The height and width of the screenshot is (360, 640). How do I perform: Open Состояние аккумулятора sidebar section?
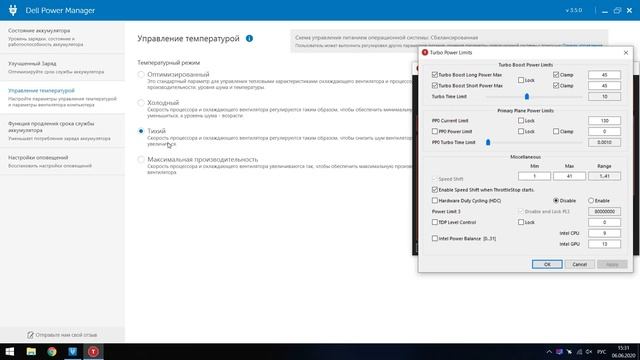pyautogui.click(x=62, y=37)
